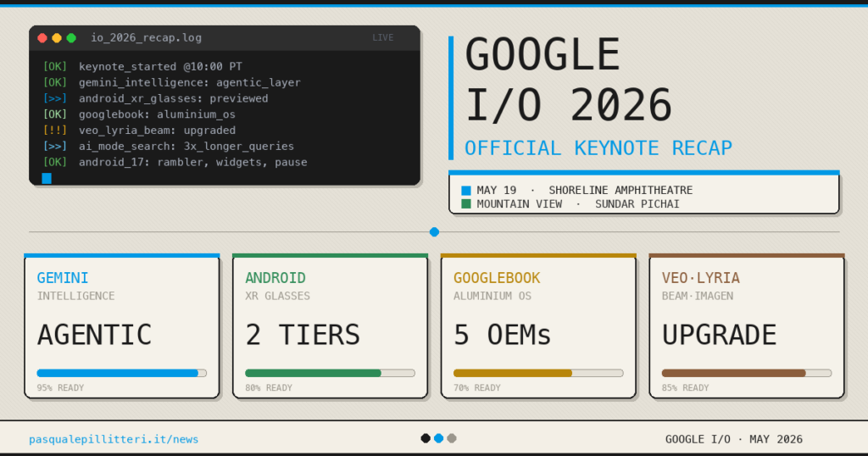
Task: Open the ANDROID card title
Action: [x=275, y=278]
